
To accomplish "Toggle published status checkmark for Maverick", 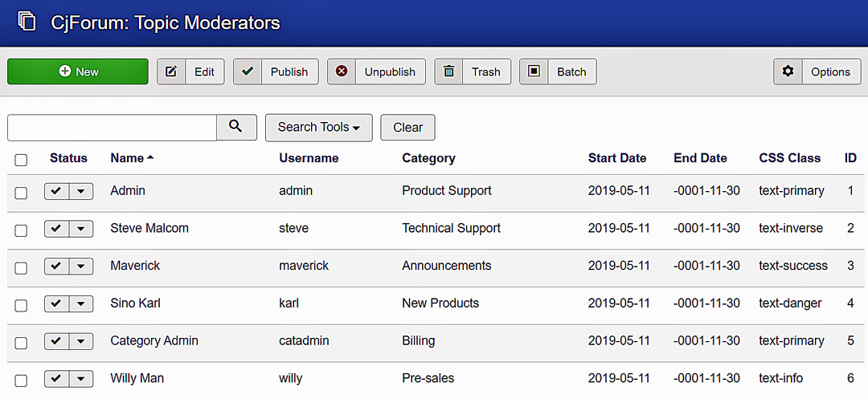I will pyautogui.click(x=56, y=267).
